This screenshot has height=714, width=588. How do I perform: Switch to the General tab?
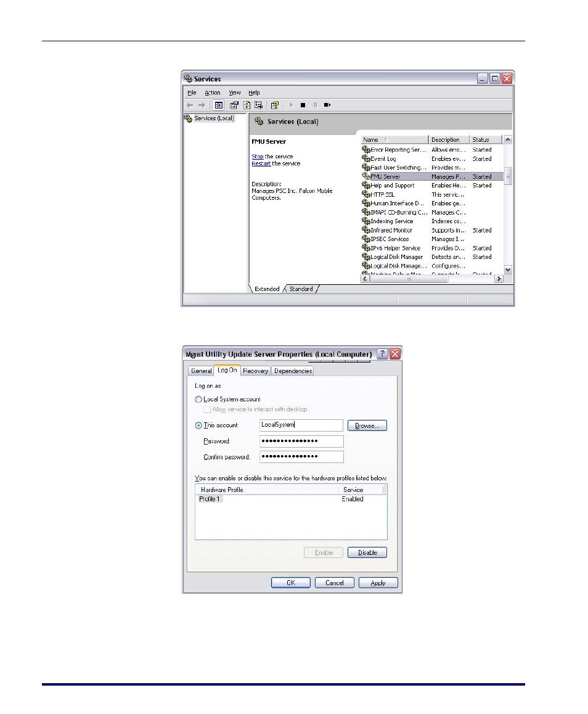[x=201, y=371]
